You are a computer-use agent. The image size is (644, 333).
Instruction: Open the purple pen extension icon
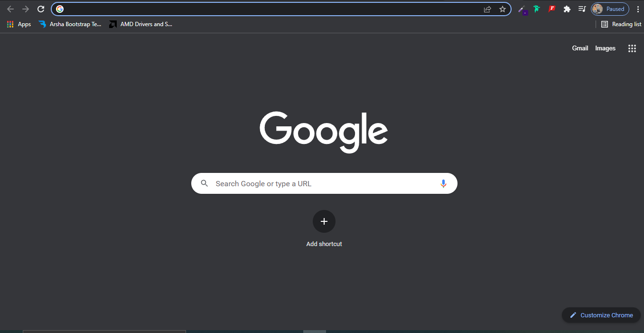(x=522, y=10)
